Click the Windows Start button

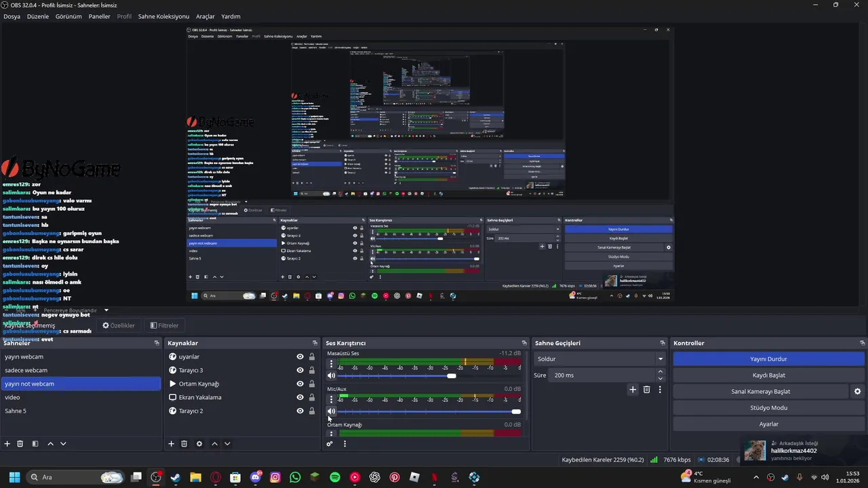coord(14,477)
